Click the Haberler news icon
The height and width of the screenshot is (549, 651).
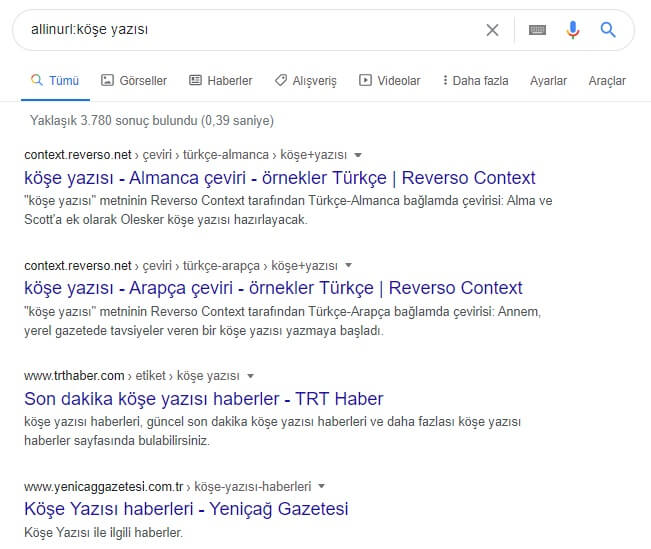(195, 80)
